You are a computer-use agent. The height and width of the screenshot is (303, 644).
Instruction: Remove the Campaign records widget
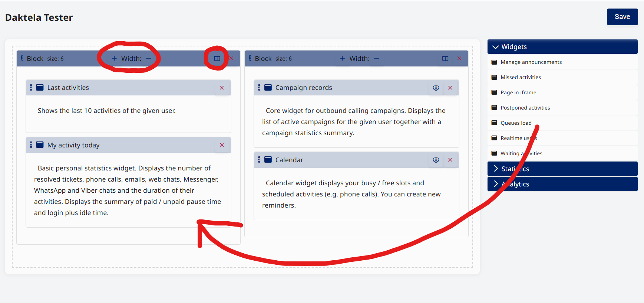pyautogui.click(x=450, y=88)
